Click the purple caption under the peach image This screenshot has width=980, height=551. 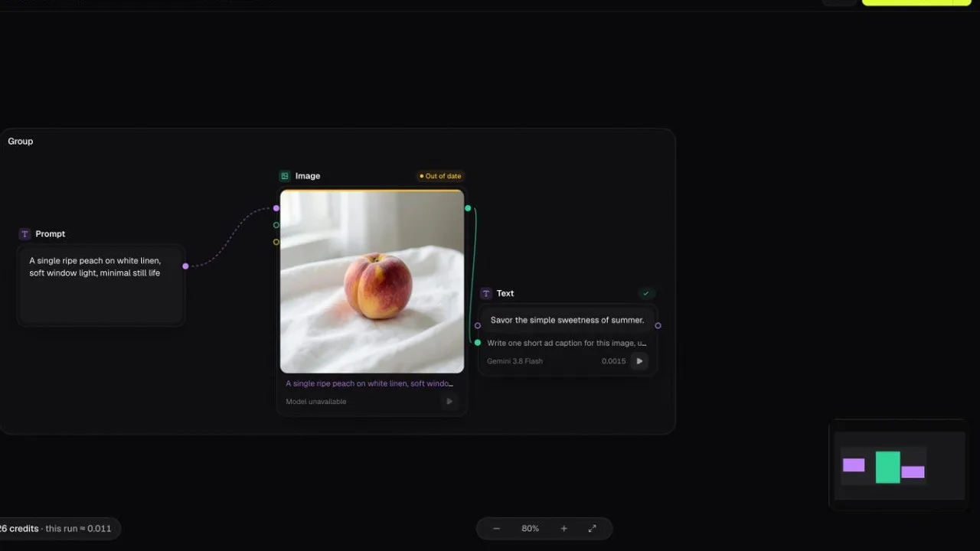coord(370,383)
